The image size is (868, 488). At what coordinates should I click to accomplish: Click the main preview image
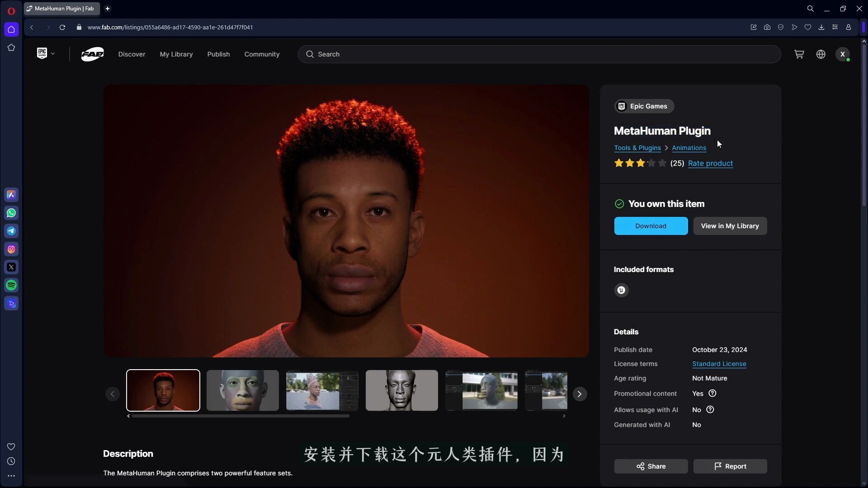click(x=346, y=221)
